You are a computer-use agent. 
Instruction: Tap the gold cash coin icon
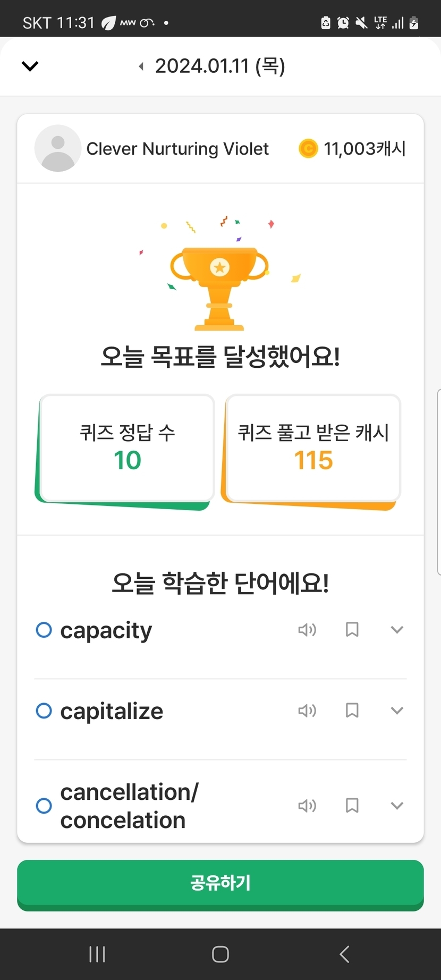(x=308, y=148)
